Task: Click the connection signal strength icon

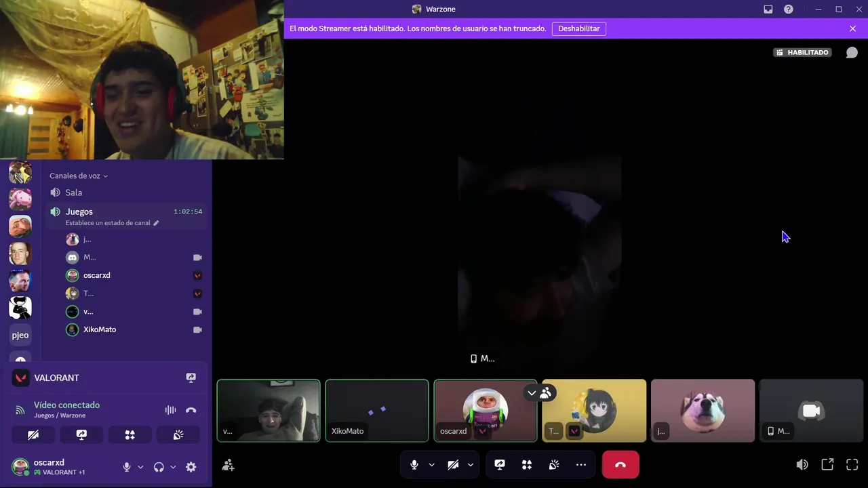Action: (x=20, y=410)
